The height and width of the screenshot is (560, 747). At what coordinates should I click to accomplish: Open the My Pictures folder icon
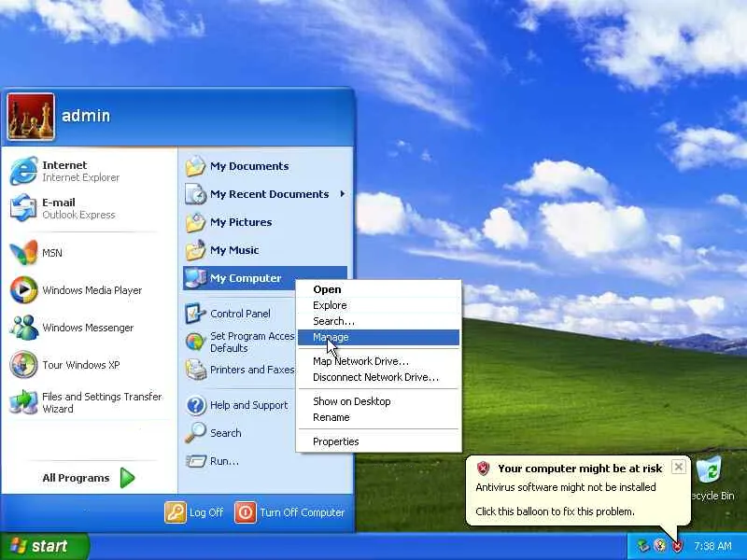coord(195,222)
